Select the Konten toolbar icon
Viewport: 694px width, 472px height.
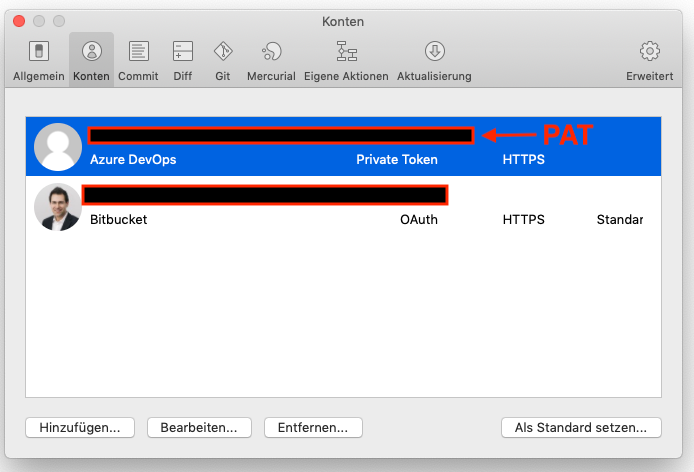click(x=92, y=60)
